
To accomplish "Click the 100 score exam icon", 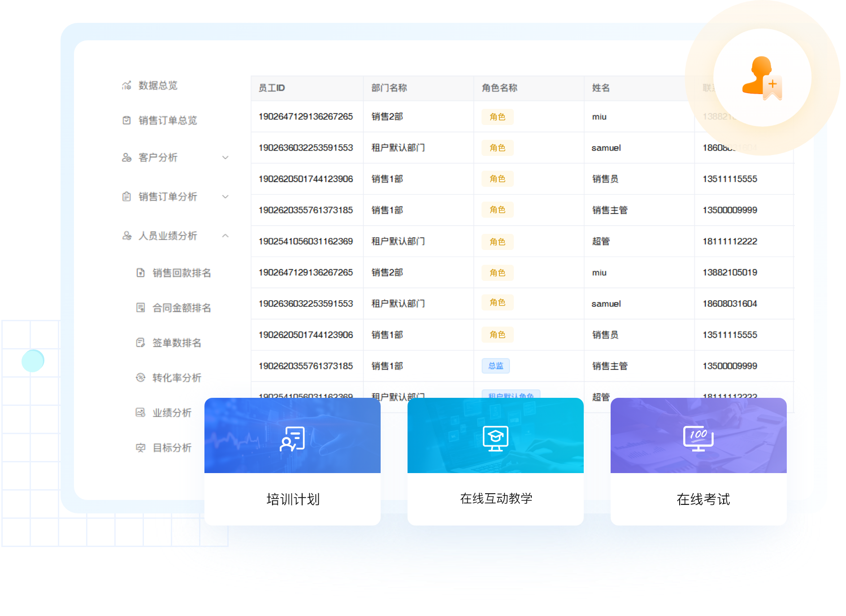I will (x=698, y=438).
